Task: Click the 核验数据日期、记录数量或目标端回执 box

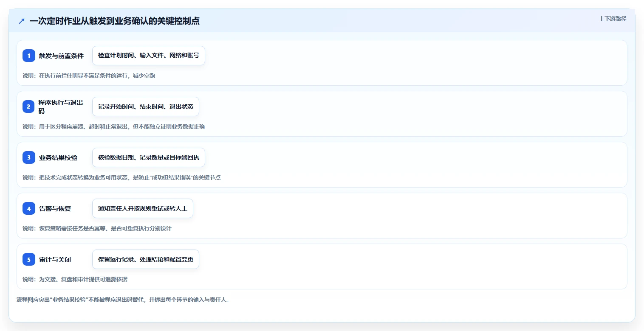Action: [x=149, y=157]
